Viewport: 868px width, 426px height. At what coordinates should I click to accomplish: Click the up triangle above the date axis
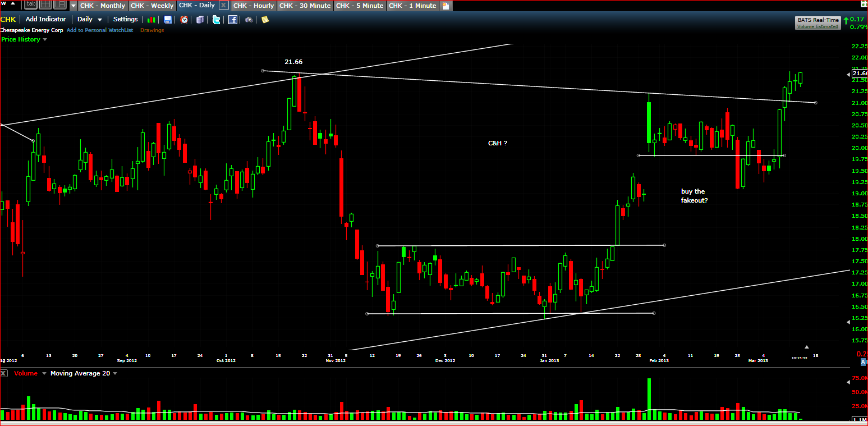(807, 347)
